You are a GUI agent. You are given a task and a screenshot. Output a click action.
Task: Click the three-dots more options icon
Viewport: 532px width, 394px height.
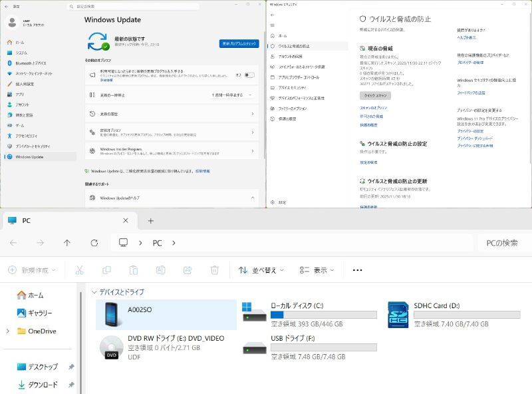[357, 270]
